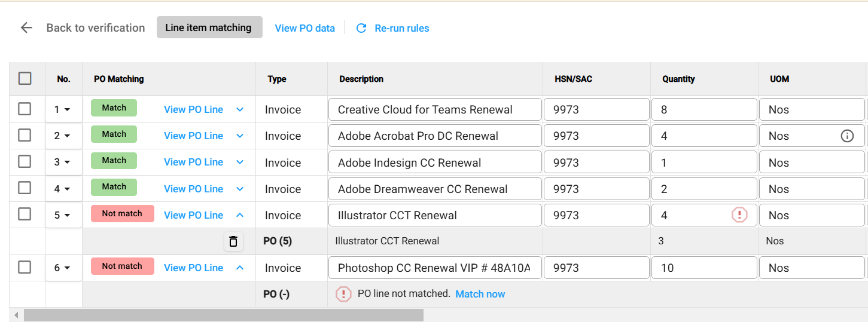The image size is (868, 322).
Task: Edit quantity field in Indesign row
Action: coord(704,162)
